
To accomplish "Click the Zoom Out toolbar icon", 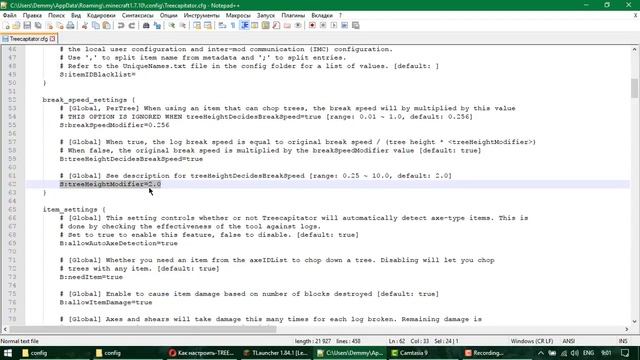I will (182, 25).
